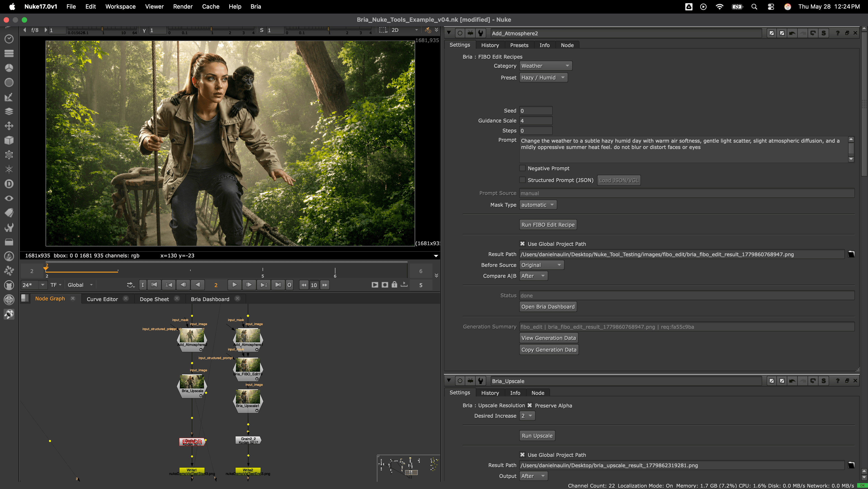Click the Seed input field
The height and width of the screenshot is (489, 868).
[536, 111]
